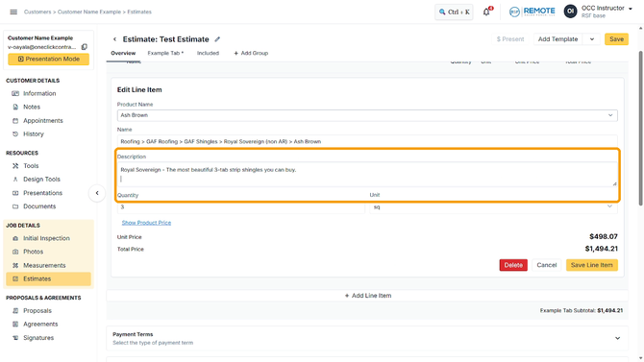The width and height of the screenshot is (644, 362).
Task: Open Appointments in the sidebar
Action: [x=43, y=121]
